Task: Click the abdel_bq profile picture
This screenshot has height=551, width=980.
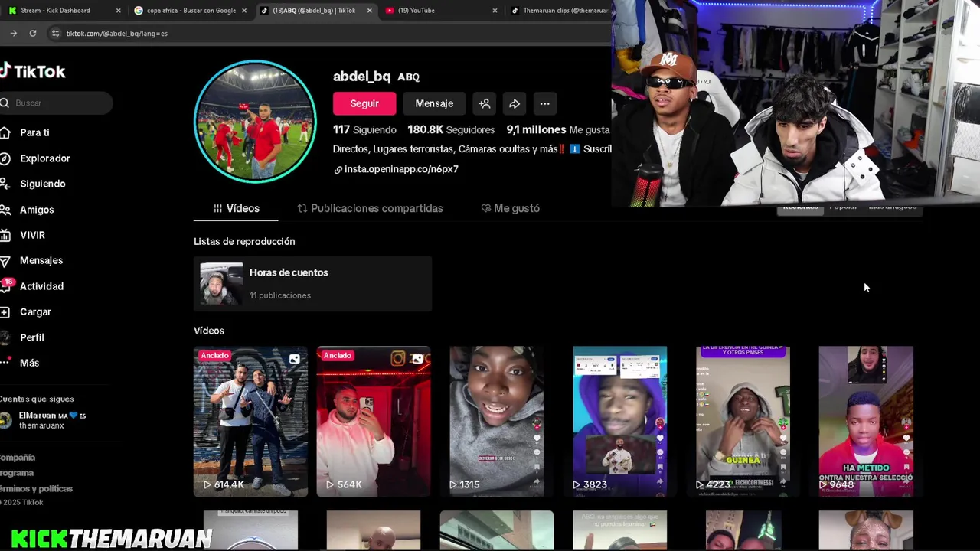Action: tap(255, 121)
